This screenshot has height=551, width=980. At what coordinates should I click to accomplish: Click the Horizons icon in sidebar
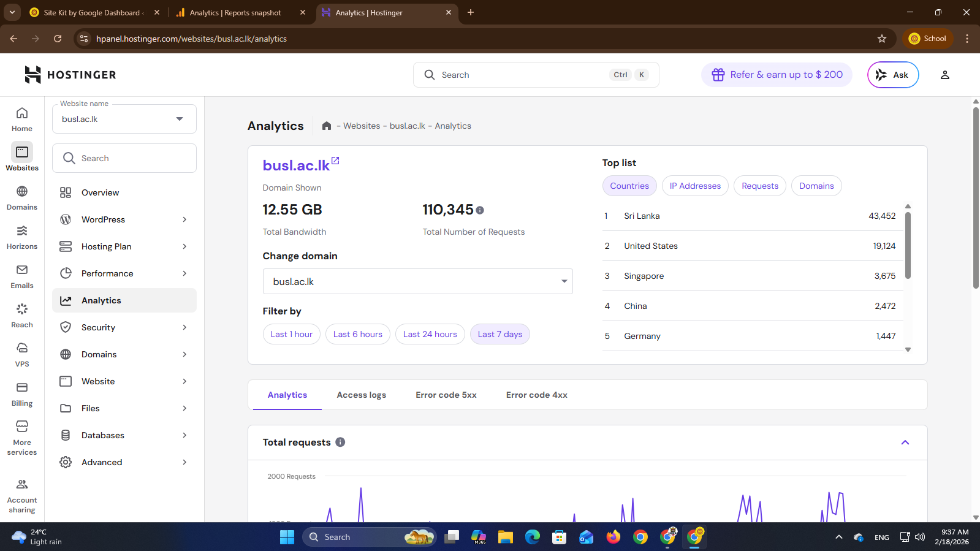coord(22,237)
